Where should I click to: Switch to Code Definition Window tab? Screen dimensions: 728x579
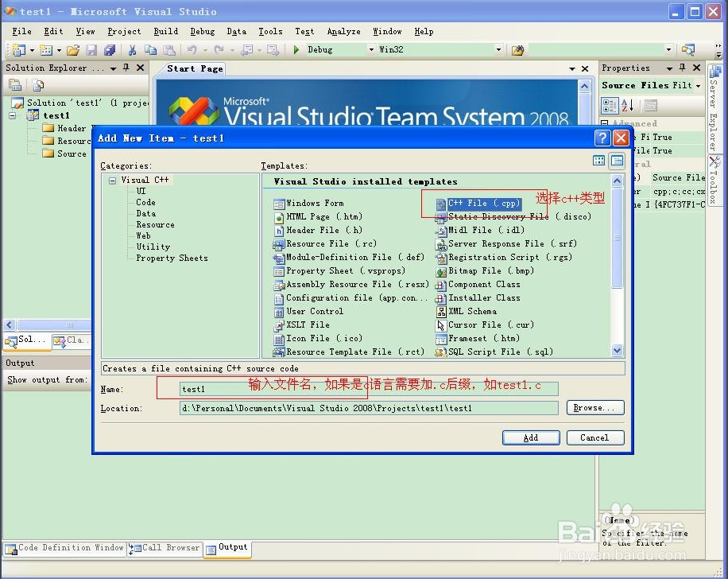coord(64,548)
